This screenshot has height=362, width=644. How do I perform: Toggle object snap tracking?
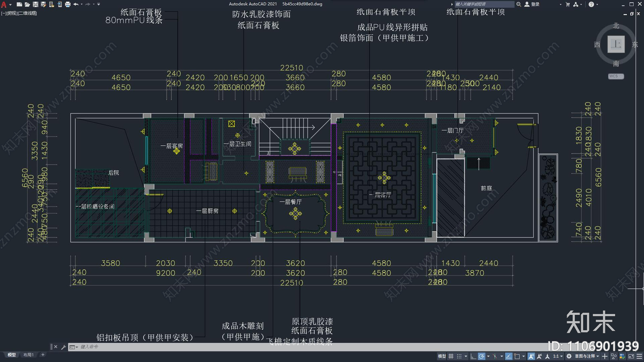click(509, 356)
